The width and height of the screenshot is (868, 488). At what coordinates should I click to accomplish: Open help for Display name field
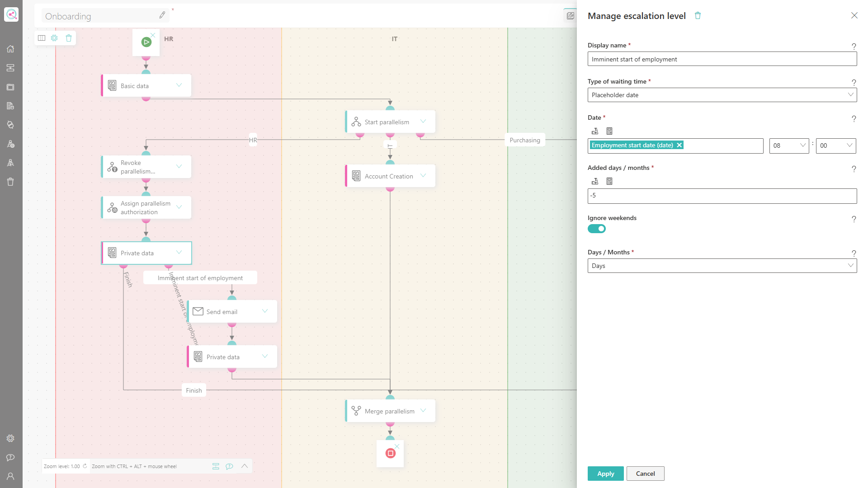(854, 46)
